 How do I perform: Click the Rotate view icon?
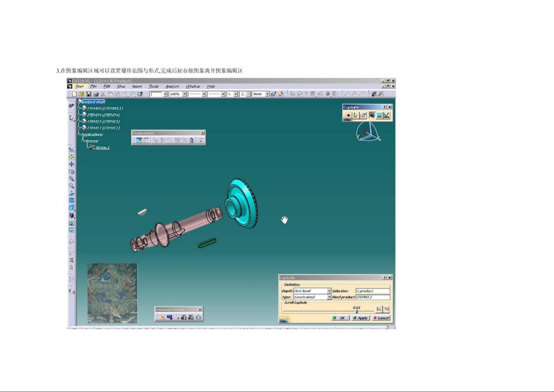point(71,171)
